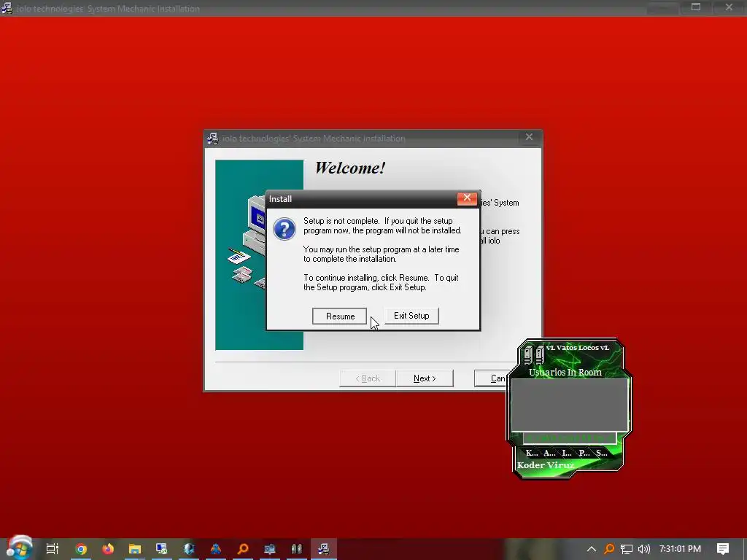The width and height of the screenshot is (747, 560).
Task: Open the Action Center notifications icon
Action: click(x=723, y=549)
